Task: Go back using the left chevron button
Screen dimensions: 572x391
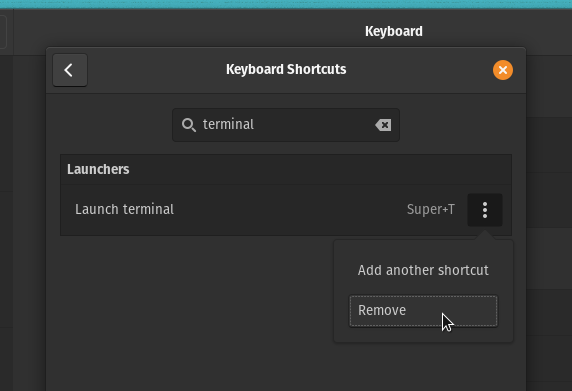Action: 70,70
